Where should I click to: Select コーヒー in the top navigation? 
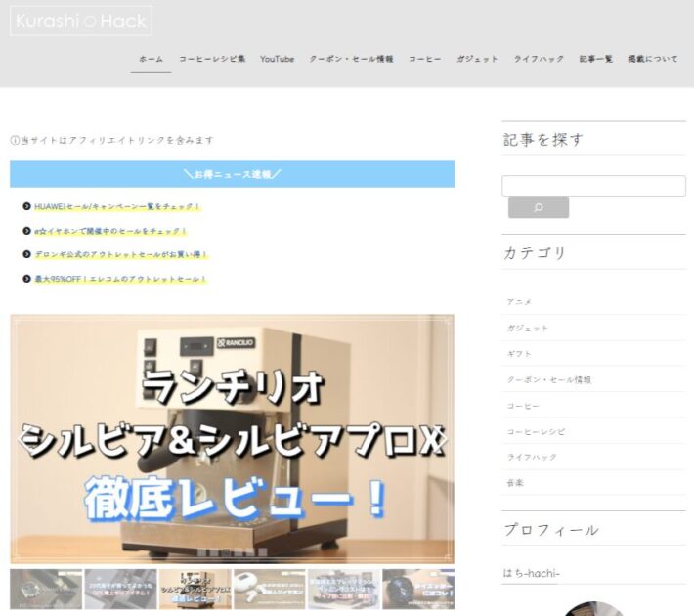point(425,59)
